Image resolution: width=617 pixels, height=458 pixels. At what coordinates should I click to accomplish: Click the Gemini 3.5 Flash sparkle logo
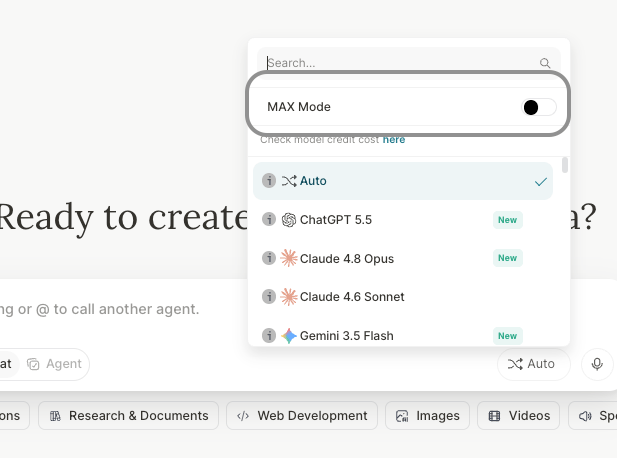pyautogui.click(x=288, y=336)
